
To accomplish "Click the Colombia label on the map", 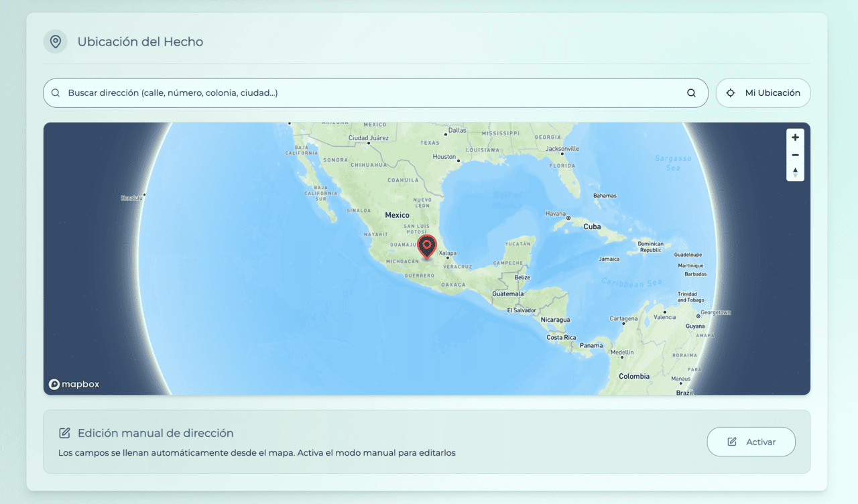I will pos(633,376).
